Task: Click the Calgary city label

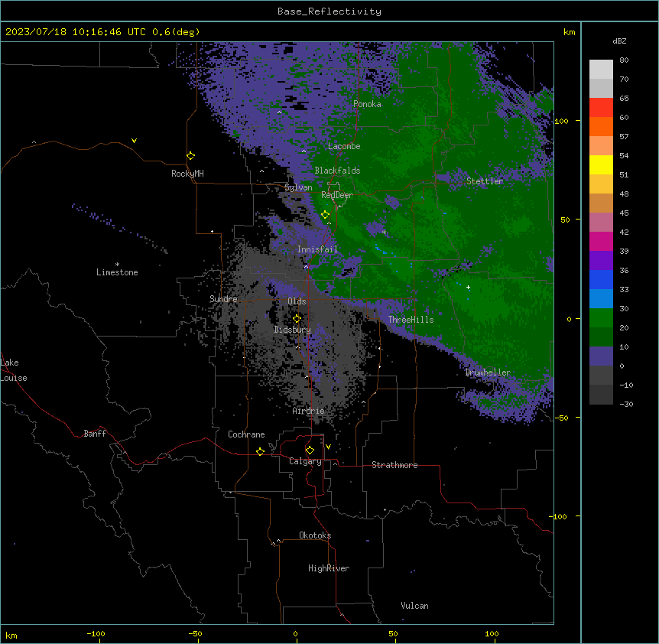Action: pyautogui.click(x=305, y=461)
